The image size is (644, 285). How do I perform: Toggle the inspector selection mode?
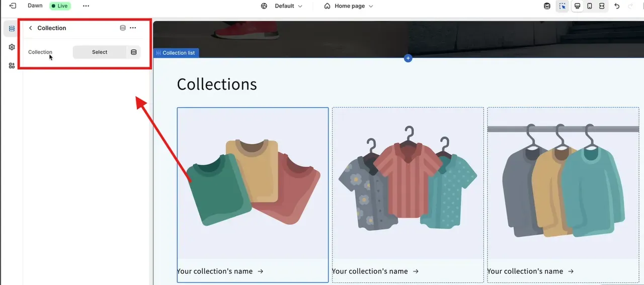562,6
